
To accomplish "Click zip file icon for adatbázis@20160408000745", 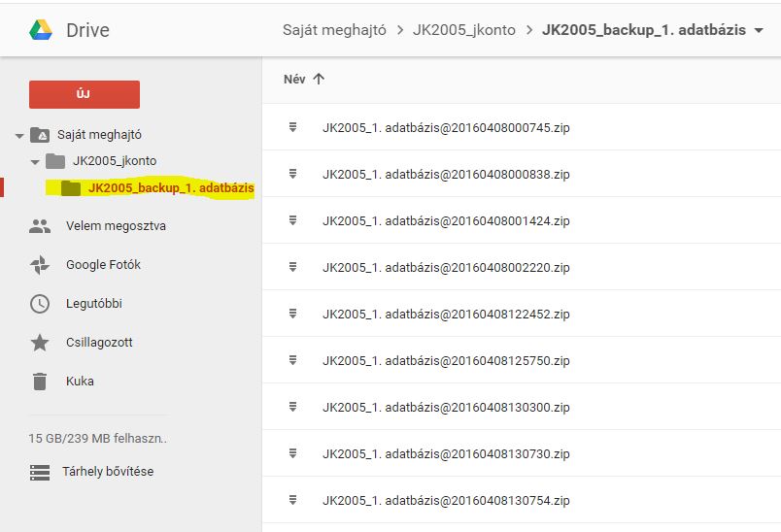I will pos(291,128).
